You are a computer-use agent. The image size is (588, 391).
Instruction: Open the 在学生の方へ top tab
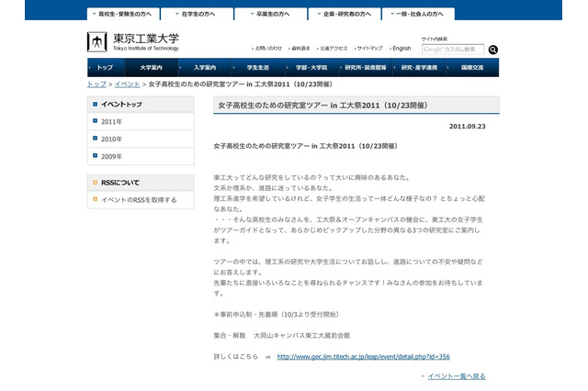pyautogui.click(x=197, y=14)
